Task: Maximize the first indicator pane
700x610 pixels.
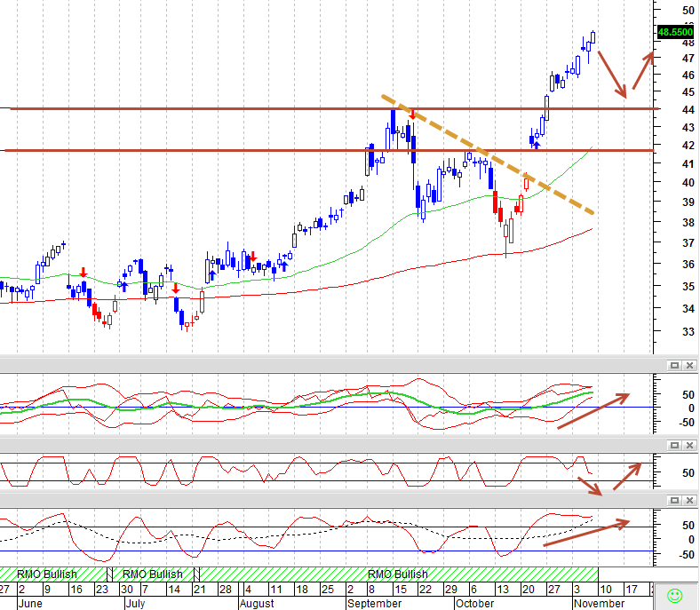Action: (x=674, y=366)
